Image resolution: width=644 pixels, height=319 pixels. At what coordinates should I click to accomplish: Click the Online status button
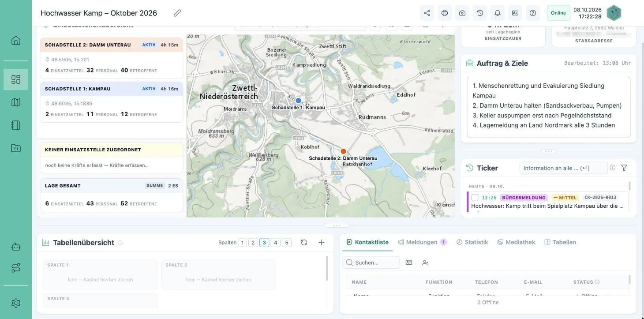(558, 13)
